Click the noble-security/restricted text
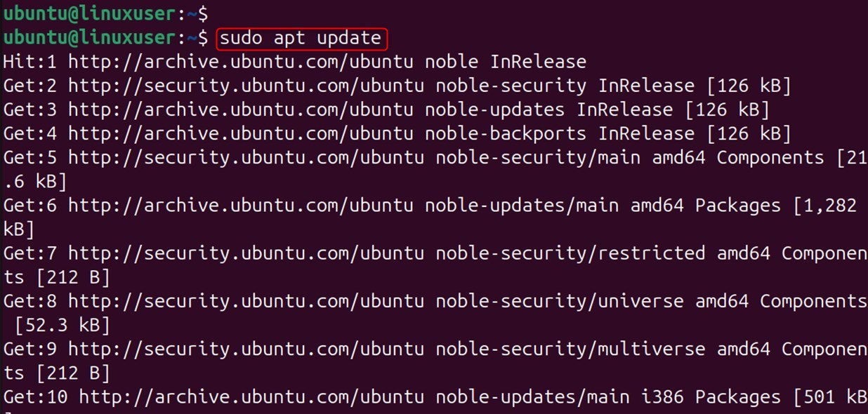This screenshot has width=868, height=414. pos(570,253)
